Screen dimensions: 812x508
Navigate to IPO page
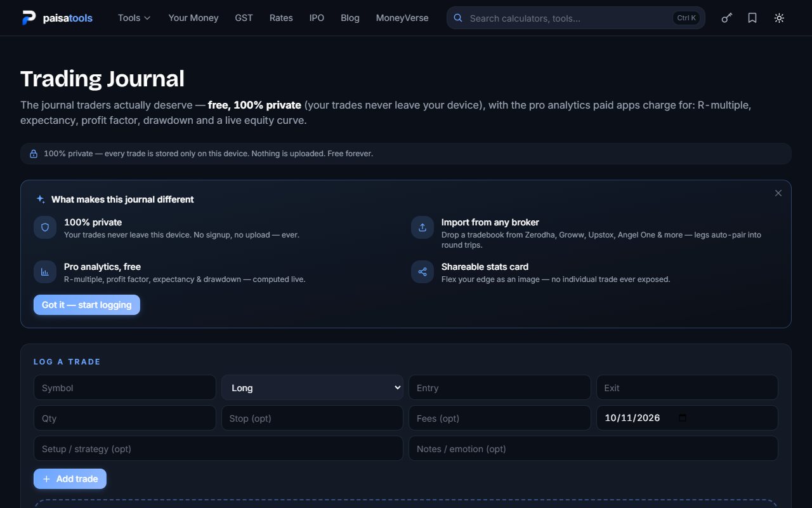pyautogui.click(x=317, y=18)
